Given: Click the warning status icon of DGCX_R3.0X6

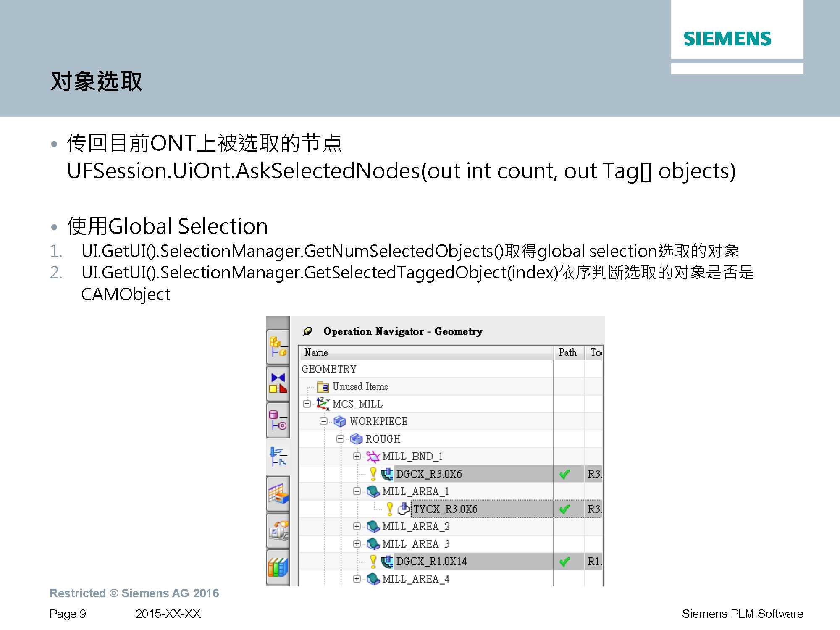Looking at the screenshot, I should [x=373, y=474].
